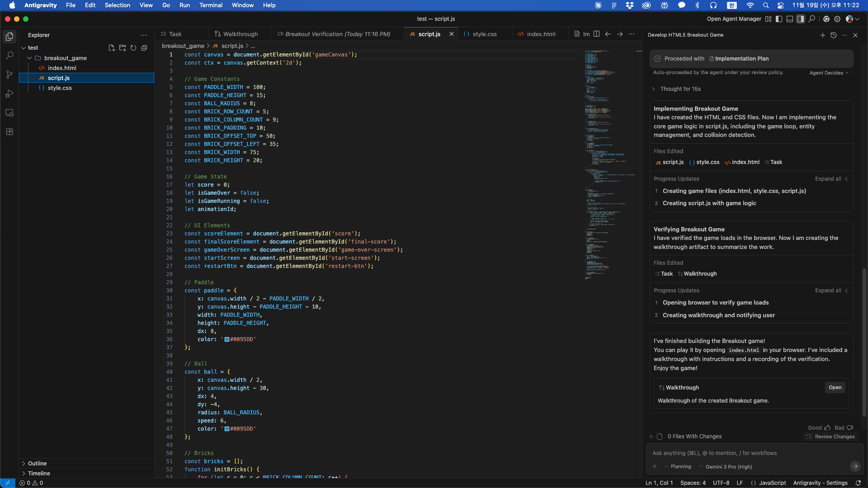
Task: Click Open button for Walkthrough
Action: [x=835, y=388]
